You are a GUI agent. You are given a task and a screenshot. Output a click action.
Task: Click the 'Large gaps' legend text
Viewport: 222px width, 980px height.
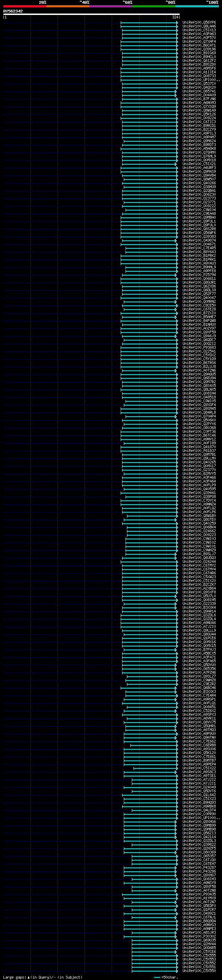pos(15,977)
